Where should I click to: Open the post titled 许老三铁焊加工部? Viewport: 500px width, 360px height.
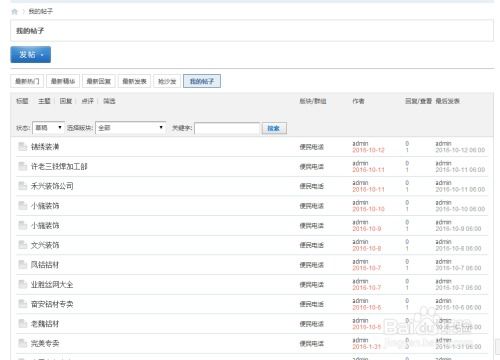(x=59, y=166)
